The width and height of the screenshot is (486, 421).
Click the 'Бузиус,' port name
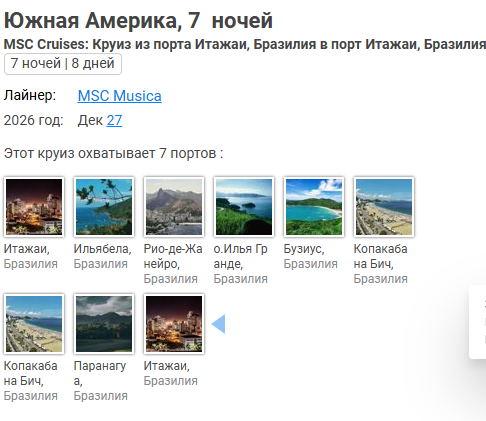point(304,249)
